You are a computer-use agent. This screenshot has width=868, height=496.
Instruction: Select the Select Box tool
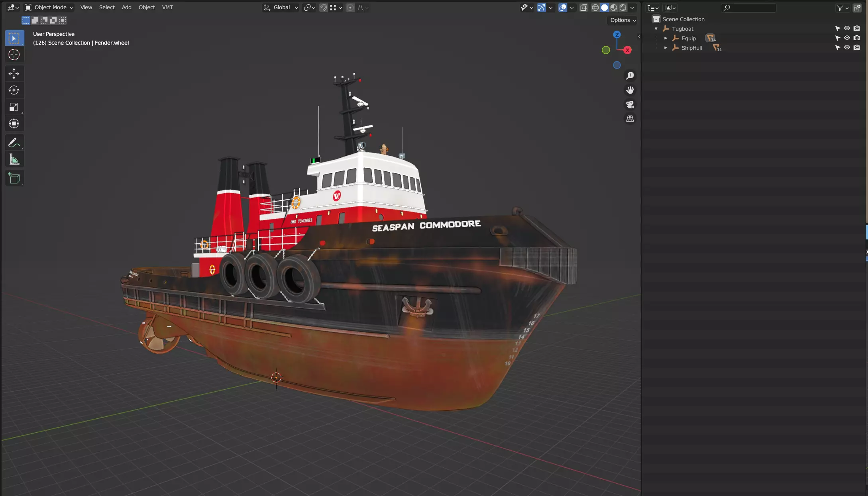[14, 38]
